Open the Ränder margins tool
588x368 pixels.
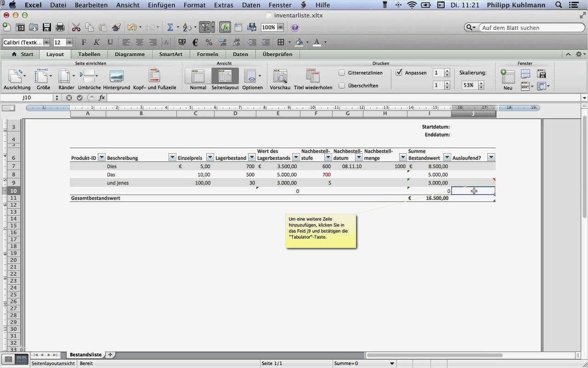point(66,79)
